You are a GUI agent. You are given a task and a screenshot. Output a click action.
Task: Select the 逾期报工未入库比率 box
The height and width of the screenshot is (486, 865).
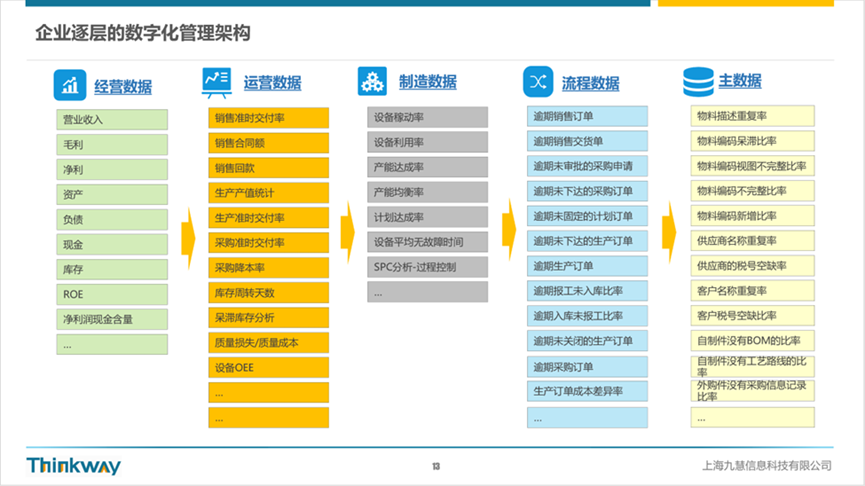coord(588,291)
